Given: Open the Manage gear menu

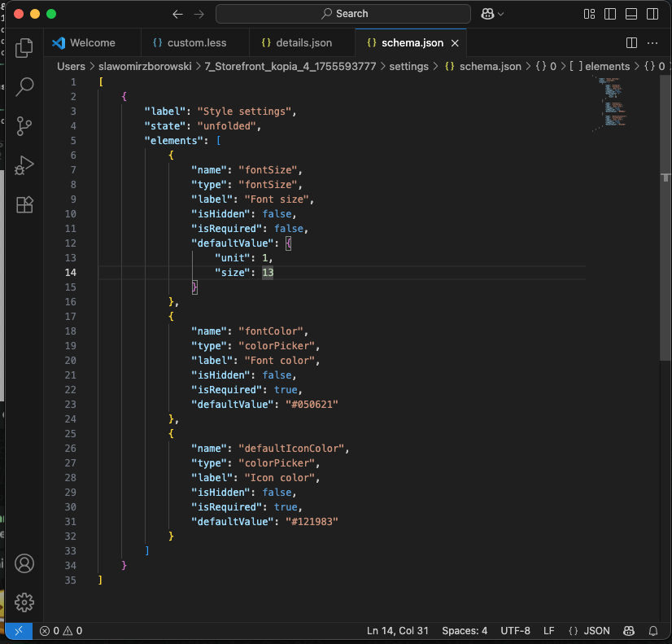Looking at the screenshot, I should pos(24,602).
